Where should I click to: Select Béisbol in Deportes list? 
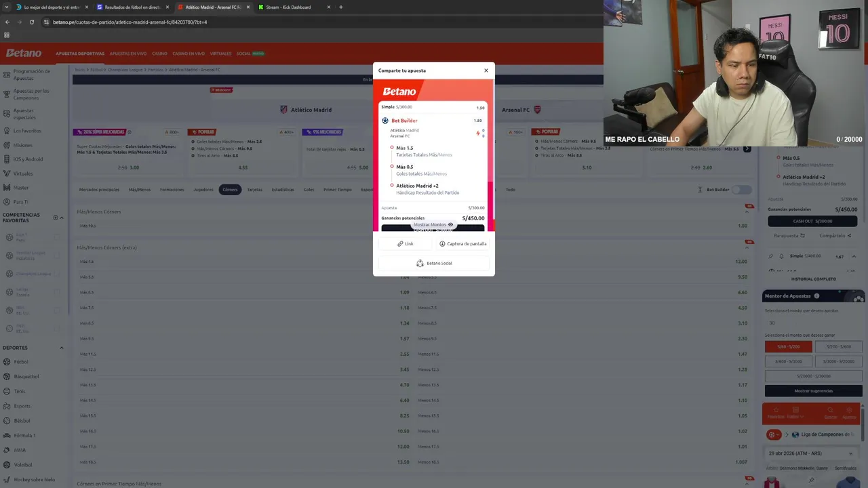(x=22, y=421)
